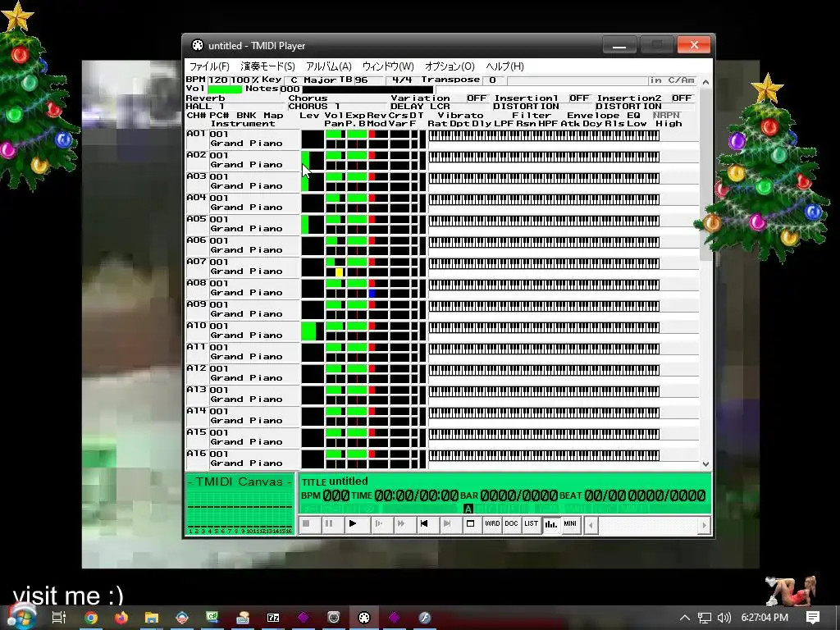Toggle the WRD display button
Screen dimensions: 840x630
click(492, 524)
